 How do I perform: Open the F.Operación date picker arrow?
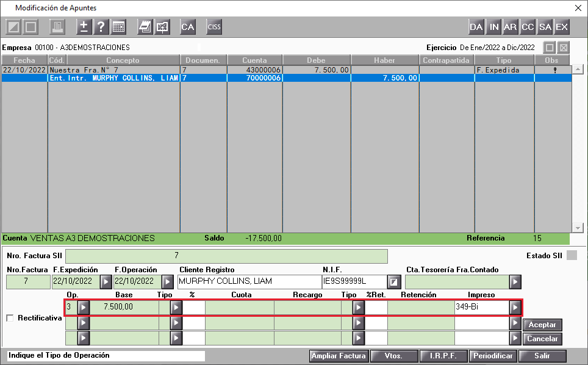(167, 282)
